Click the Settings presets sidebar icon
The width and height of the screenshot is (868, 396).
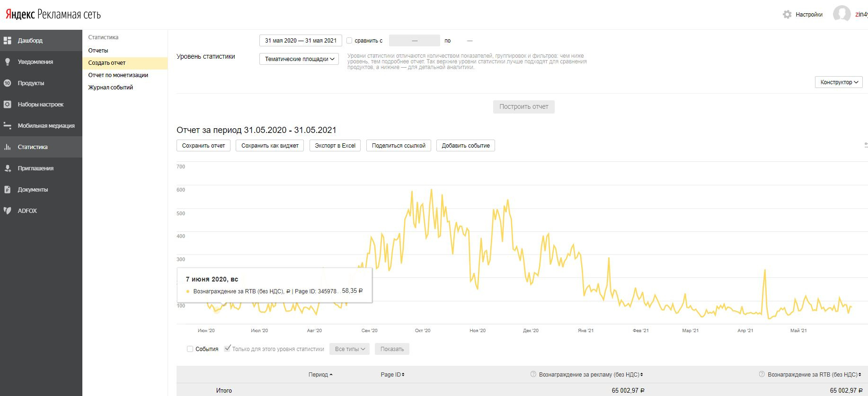pos(7,105)
